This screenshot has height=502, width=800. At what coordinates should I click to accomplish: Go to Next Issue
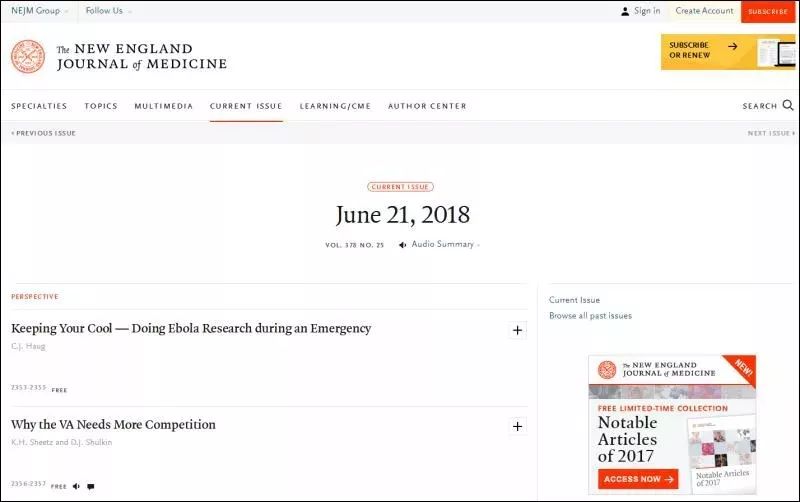771,133
